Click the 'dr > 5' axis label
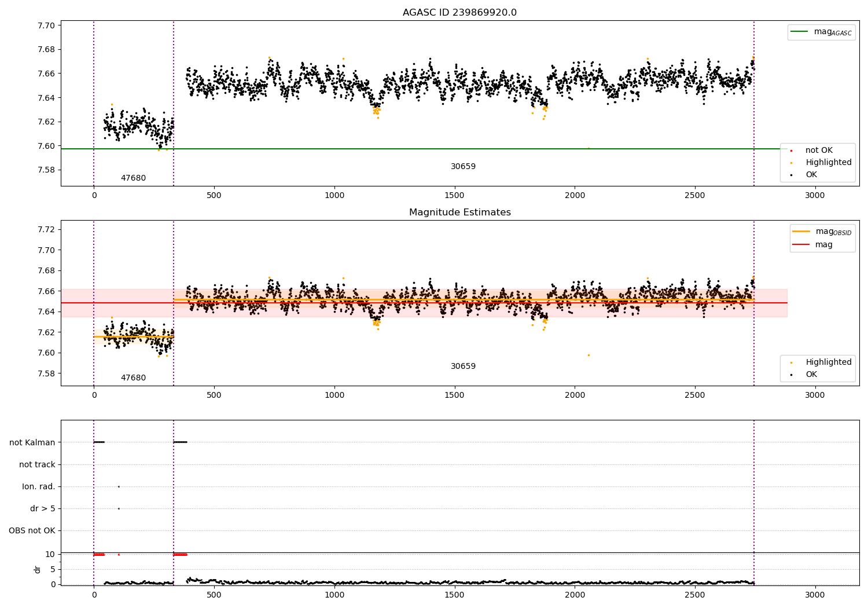The image size is (868, 608). click(43, 508)
